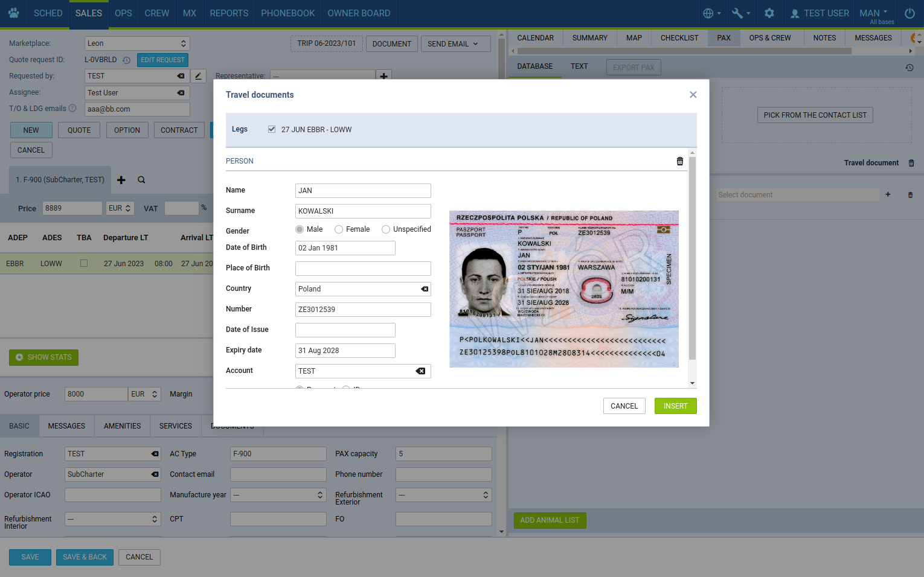This screenshot has height=577, width=924.
Task: Open the settings gear icon in the top bar
Action: pos(769,13)
